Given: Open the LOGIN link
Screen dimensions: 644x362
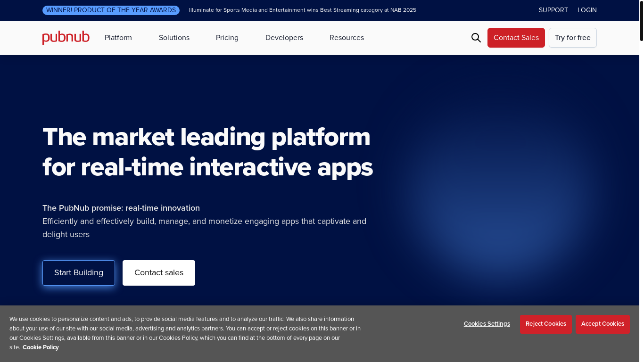Looking at the screenshot, I should click(x=587, y=10).
